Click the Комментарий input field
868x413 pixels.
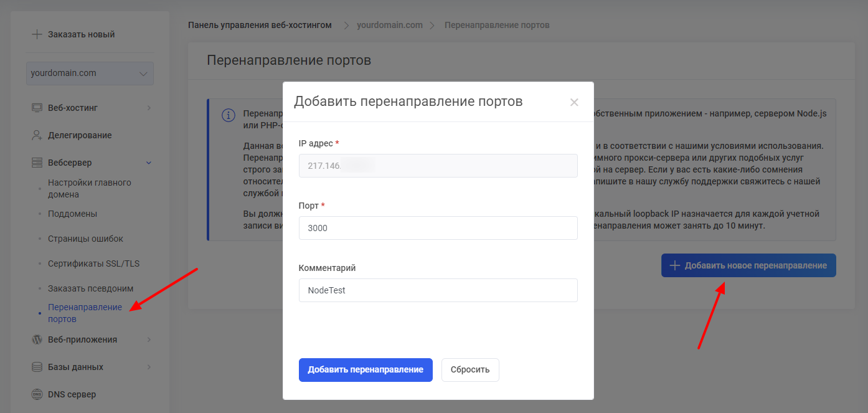438,290
